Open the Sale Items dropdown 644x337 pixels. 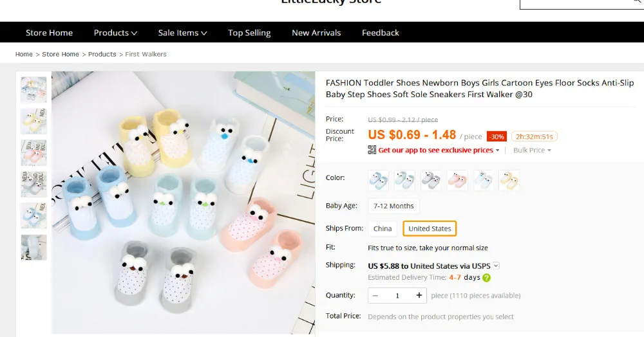182,33
